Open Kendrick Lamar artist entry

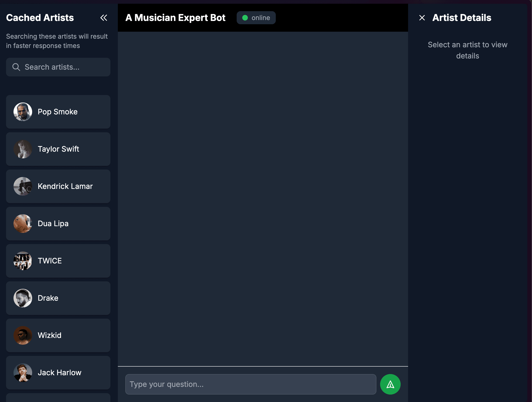58,186
